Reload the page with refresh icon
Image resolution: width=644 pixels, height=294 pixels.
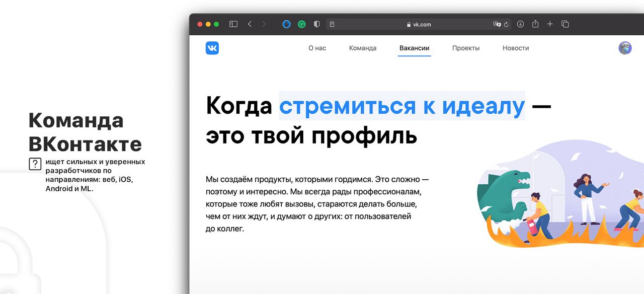coord(506,24)
